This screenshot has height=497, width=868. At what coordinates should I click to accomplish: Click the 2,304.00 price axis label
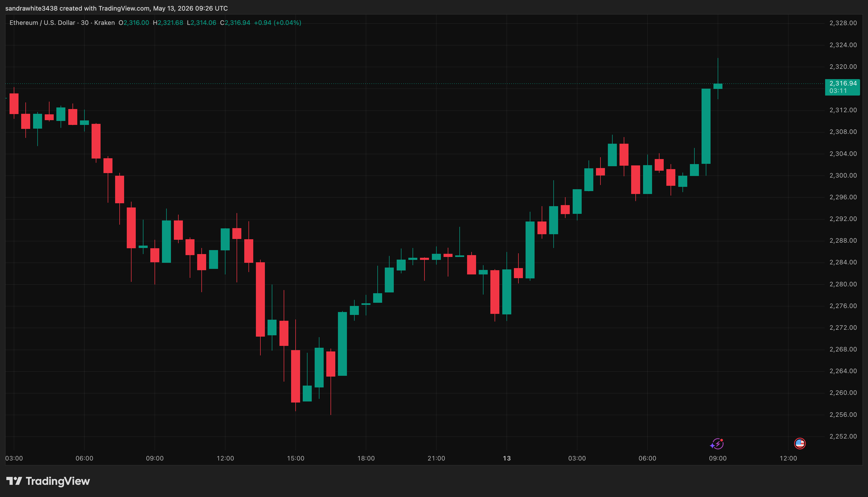point(843,153)
